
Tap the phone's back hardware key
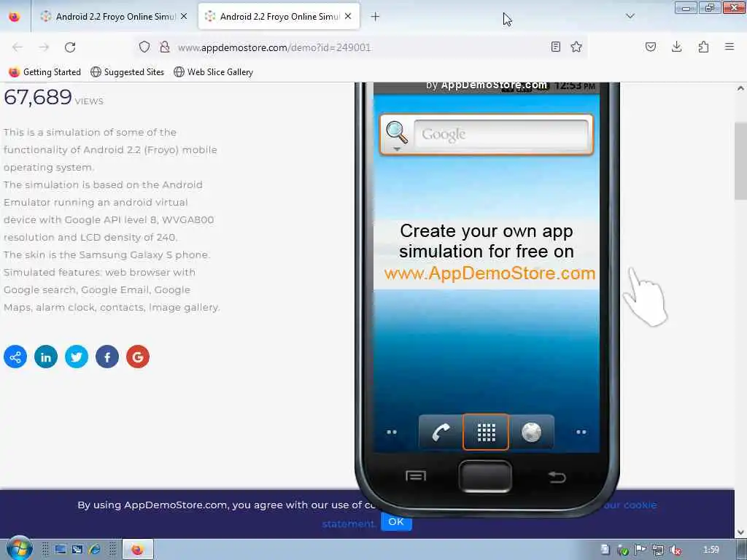click(557, 476)
